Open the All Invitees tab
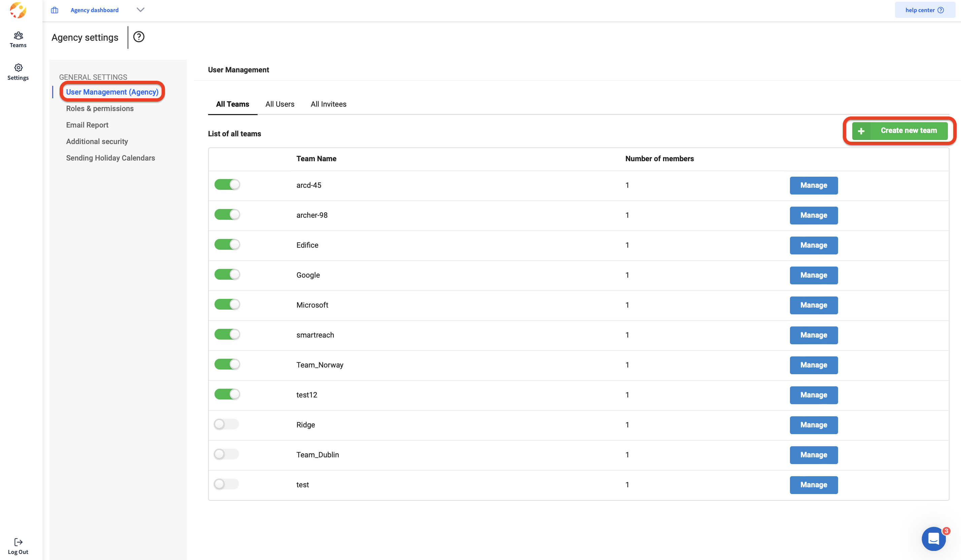 click(x=328, y=104)
